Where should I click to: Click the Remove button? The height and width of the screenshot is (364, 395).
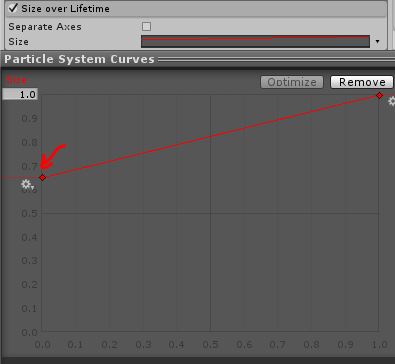362,82
